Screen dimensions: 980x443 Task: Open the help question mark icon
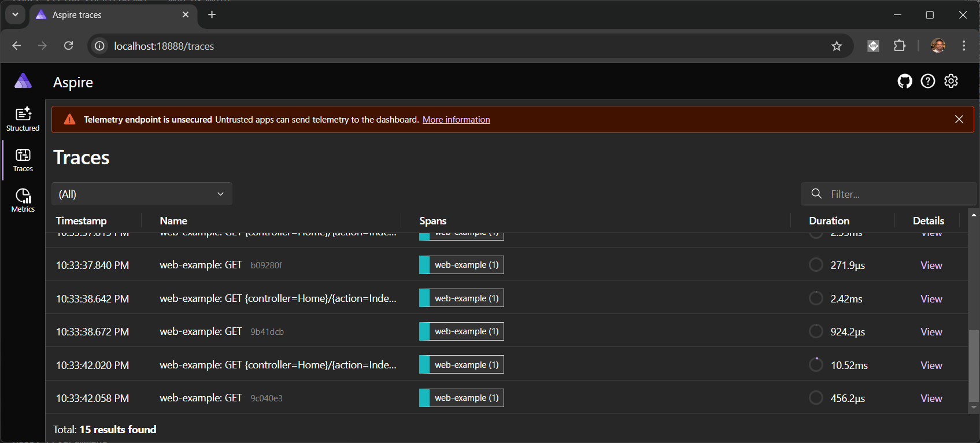928,82
